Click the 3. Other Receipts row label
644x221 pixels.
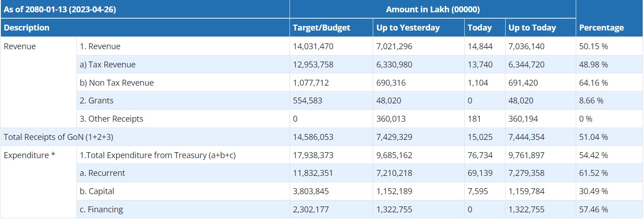pos(112,119)
